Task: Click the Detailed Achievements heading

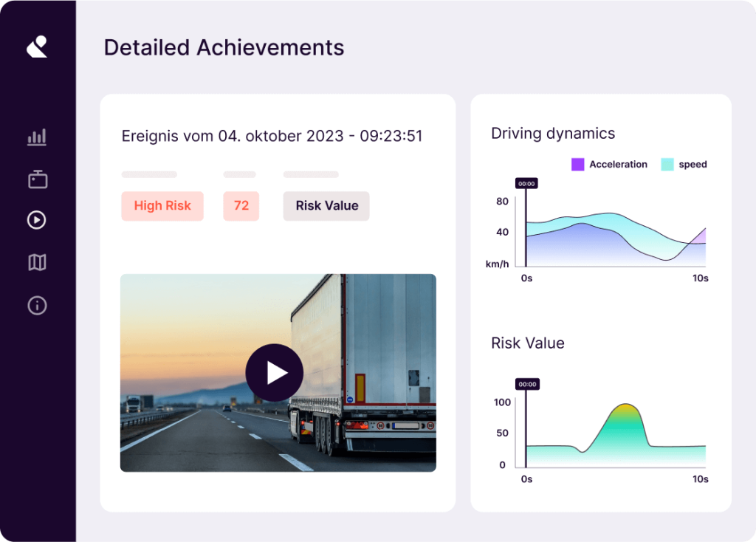Action: (x=224, y=48)
